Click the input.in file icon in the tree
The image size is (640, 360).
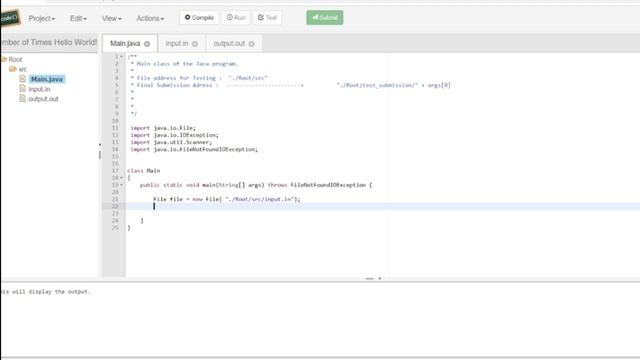tap(23, 89)
